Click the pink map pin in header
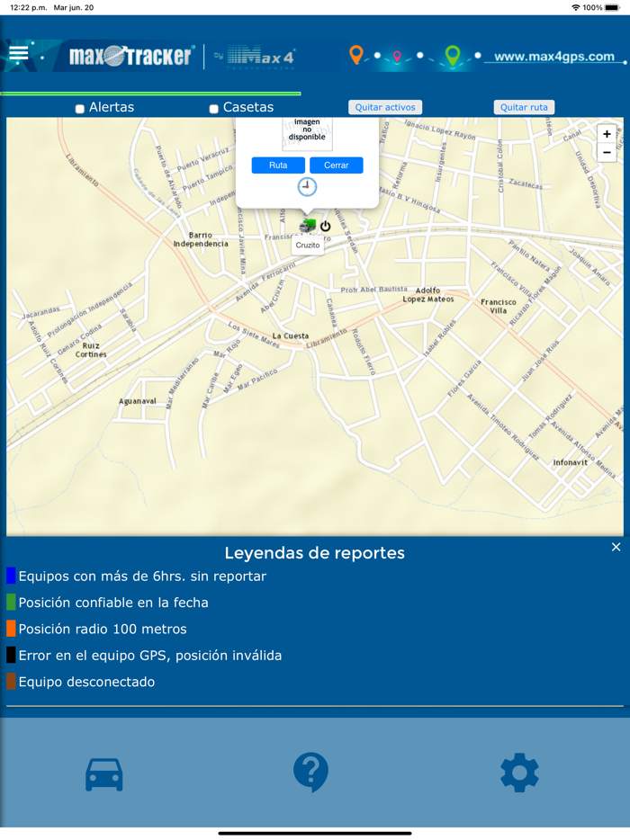Viewport: 630px width, 840px height. click(x=397, y=57)
